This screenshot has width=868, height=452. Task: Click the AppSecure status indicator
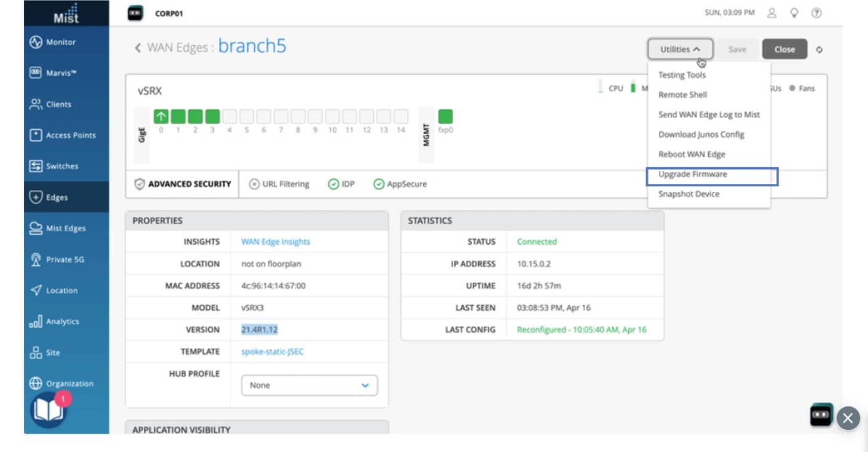(400, 184)
